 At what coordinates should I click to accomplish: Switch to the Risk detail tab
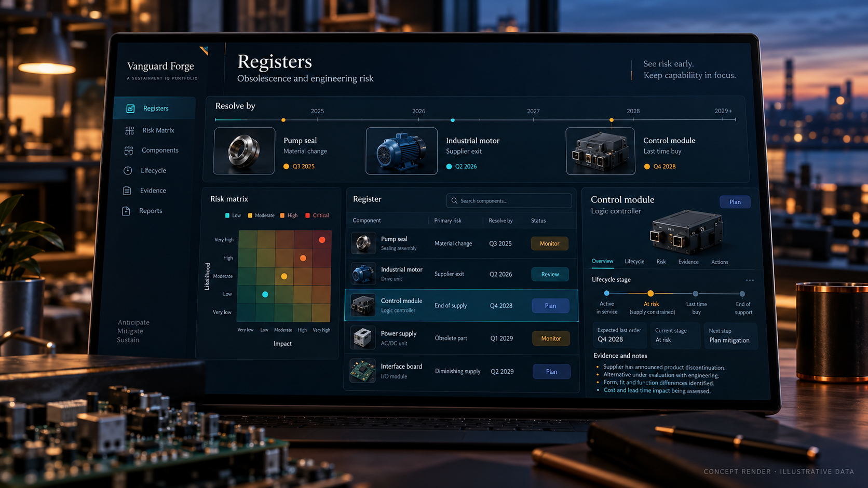pyautogui.click(x=661, y=262)
